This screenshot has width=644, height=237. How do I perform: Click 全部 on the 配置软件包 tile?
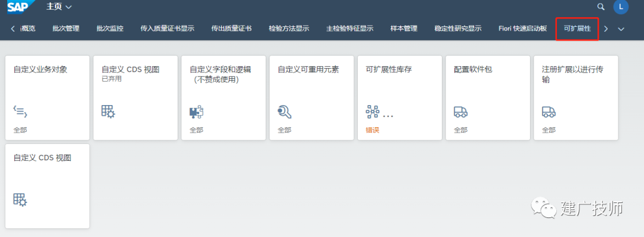click(x=460, y=130)
